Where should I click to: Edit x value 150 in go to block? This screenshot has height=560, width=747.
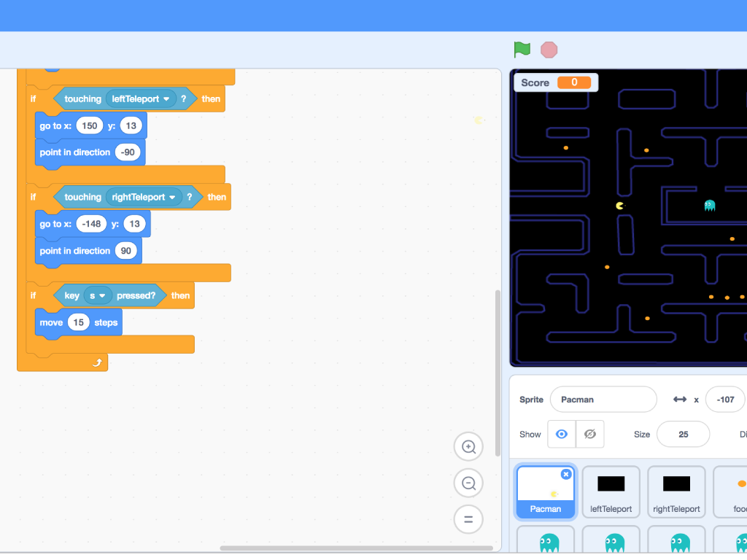[x=90, y=125]
